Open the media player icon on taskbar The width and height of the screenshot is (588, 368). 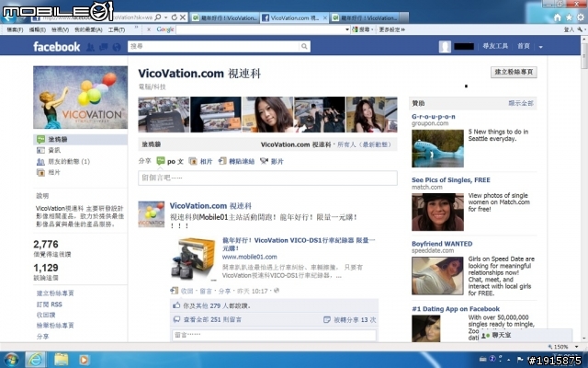pos(84,360)
